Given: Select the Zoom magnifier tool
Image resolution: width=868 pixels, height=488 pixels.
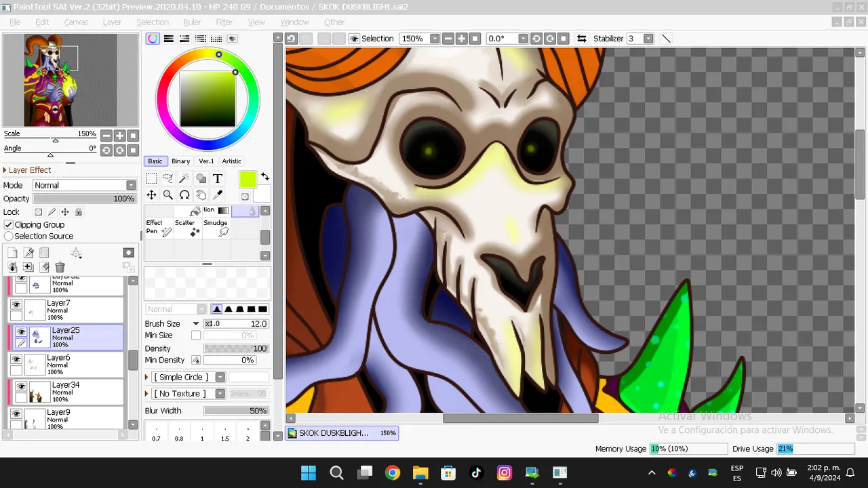Looking at the screenshot, I should 167,195.
